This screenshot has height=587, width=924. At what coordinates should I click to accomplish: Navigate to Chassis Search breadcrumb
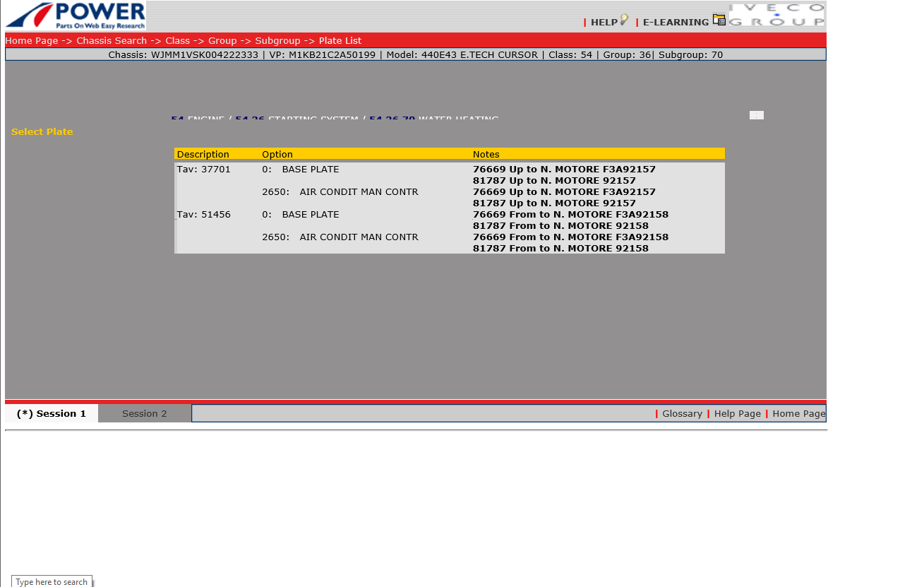coord(112,41)
